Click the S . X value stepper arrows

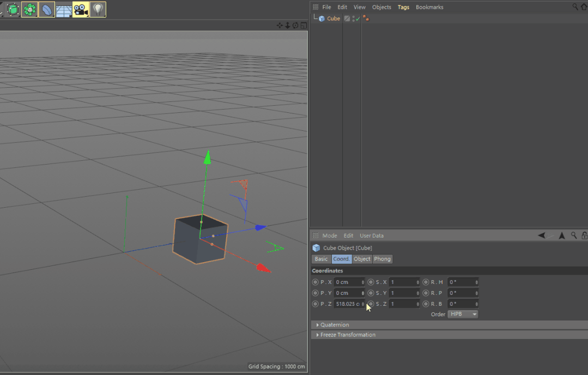(x=418, y=282)
